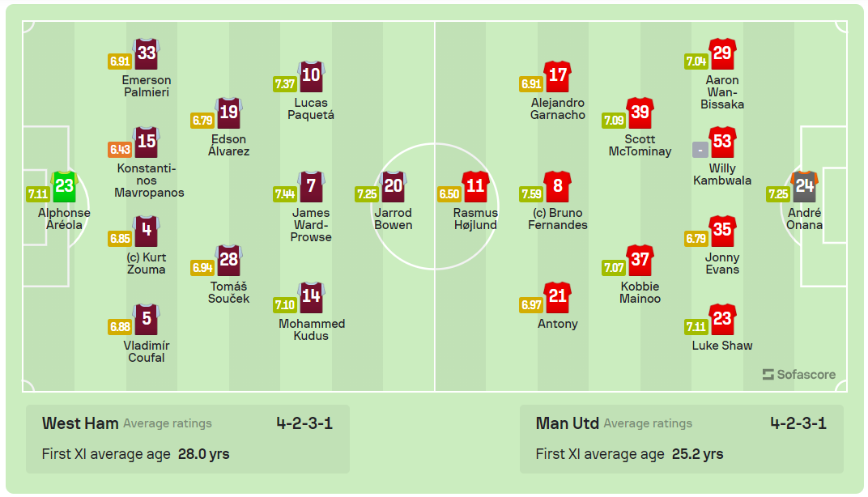Click Mavropanos' orange 6.43 rating badge

tap(119, 150)
